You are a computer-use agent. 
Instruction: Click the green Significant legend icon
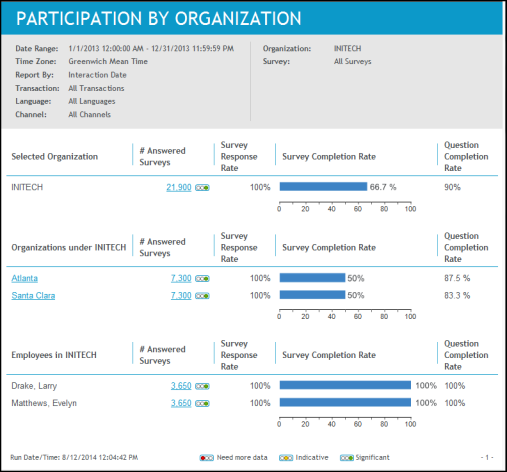point(347,458)
